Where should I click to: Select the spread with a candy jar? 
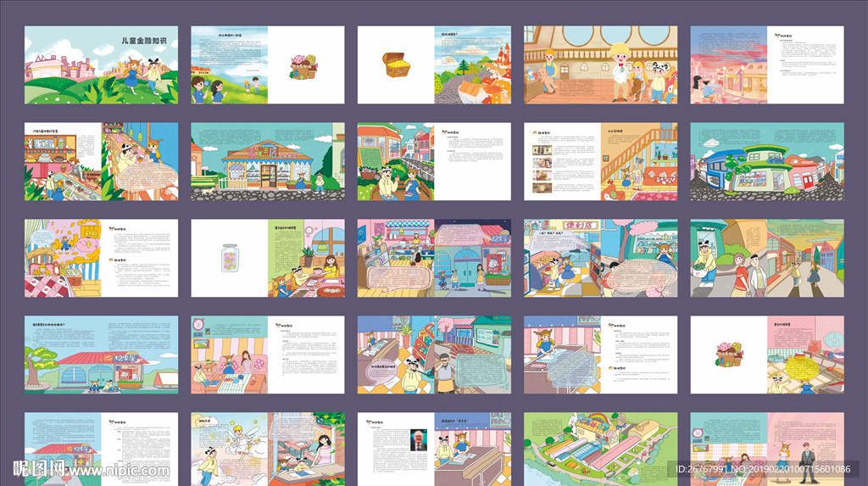coord(268,258)
